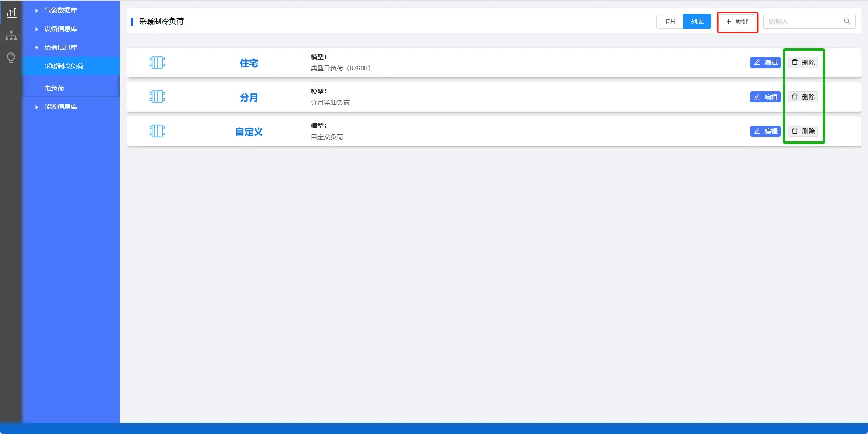This screenshot has width=868, height=434.
Task: Click the 自定义 title text
Action: (249, 132)
